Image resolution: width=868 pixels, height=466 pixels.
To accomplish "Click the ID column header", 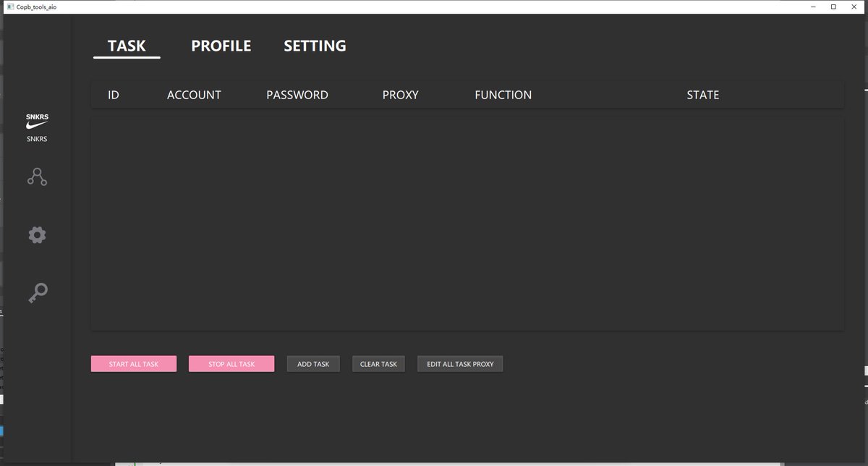I will pos(114,95).
